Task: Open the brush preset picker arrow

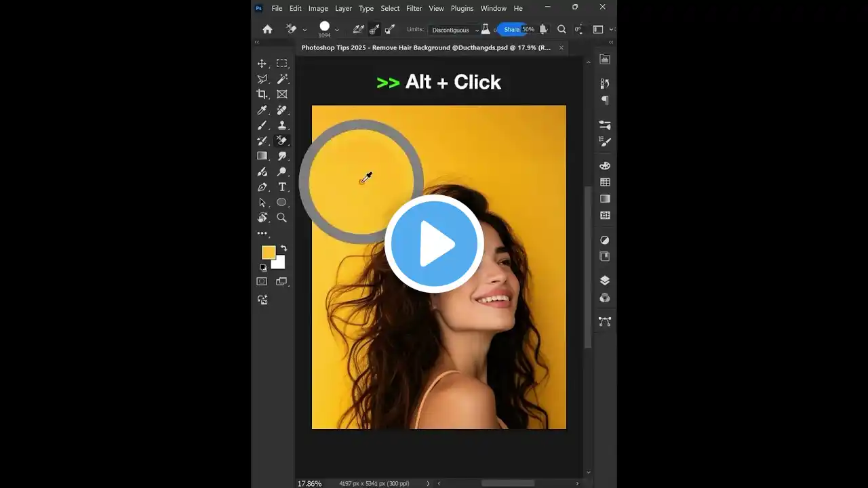Action: tap(337, 30)
